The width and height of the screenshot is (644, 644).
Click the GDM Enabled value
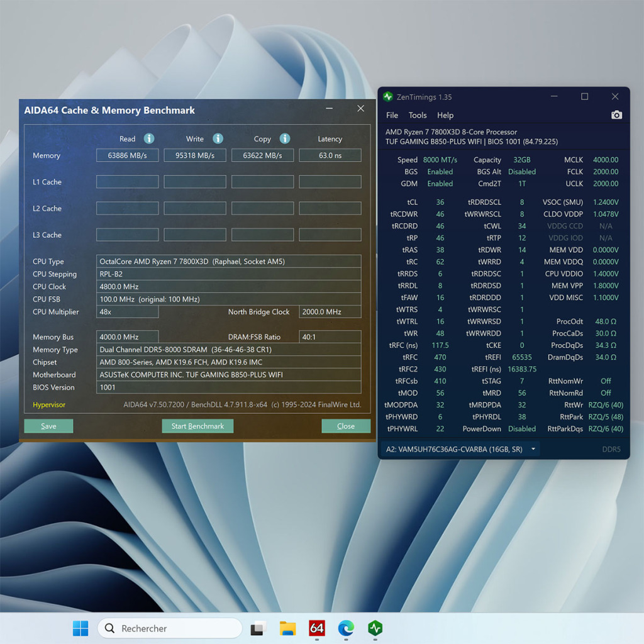click(x=440, y=184)
